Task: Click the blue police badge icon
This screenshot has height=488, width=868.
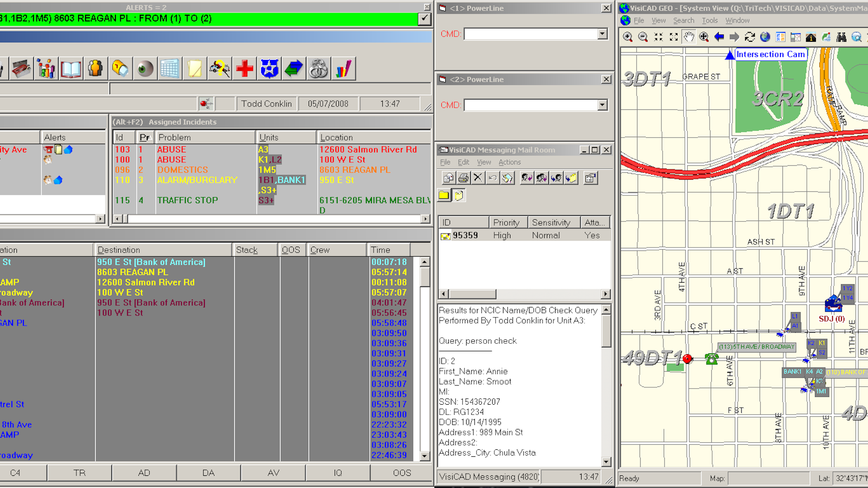Action: point(269,69)
